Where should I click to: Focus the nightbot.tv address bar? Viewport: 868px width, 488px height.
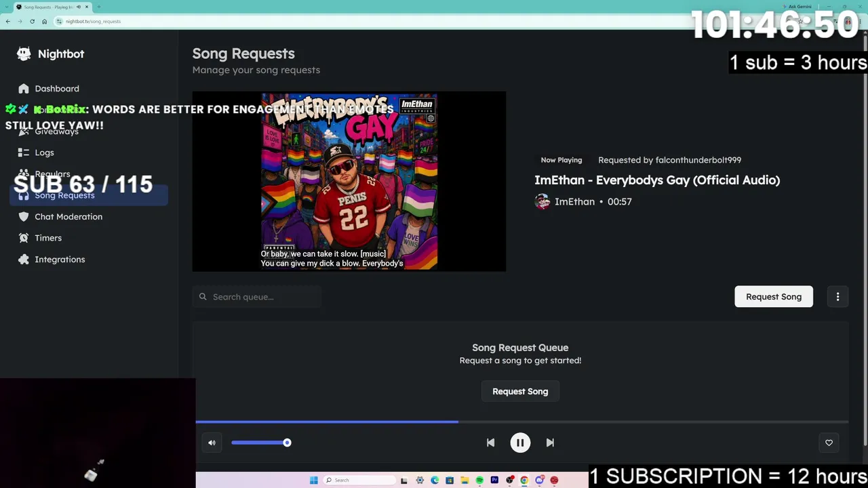(434, 21)
